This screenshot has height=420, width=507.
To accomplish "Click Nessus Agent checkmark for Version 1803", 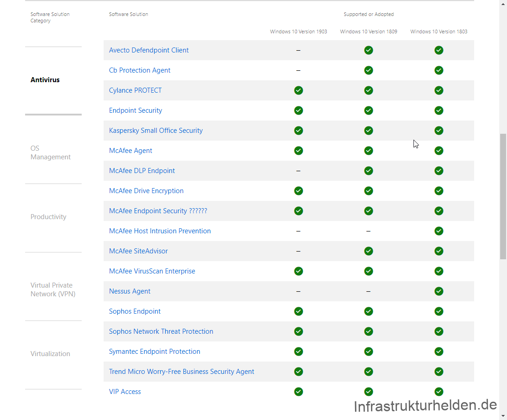I will coord(439,291).
